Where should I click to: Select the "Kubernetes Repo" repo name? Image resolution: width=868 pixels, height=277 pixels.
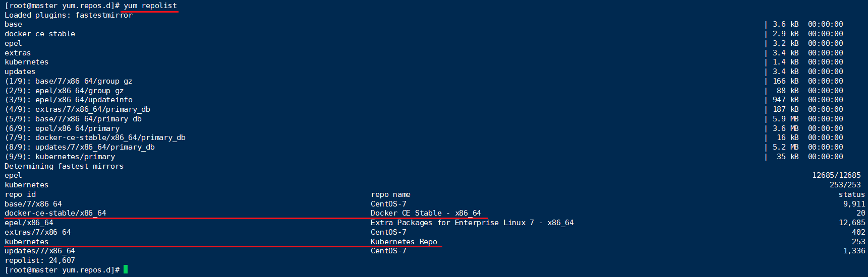tap(403, 242)
